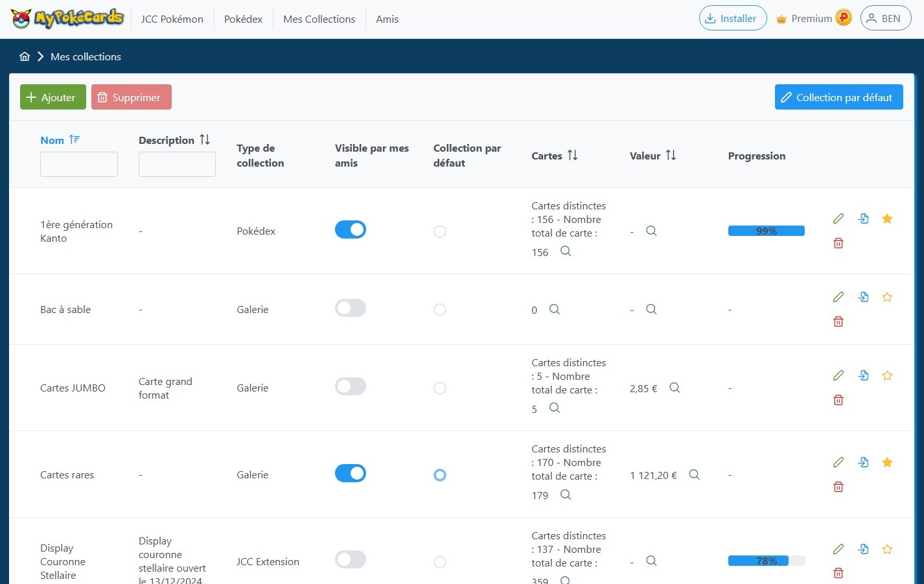Click the home icon in breadcrumb
The image size is (924, 584).
25,56
